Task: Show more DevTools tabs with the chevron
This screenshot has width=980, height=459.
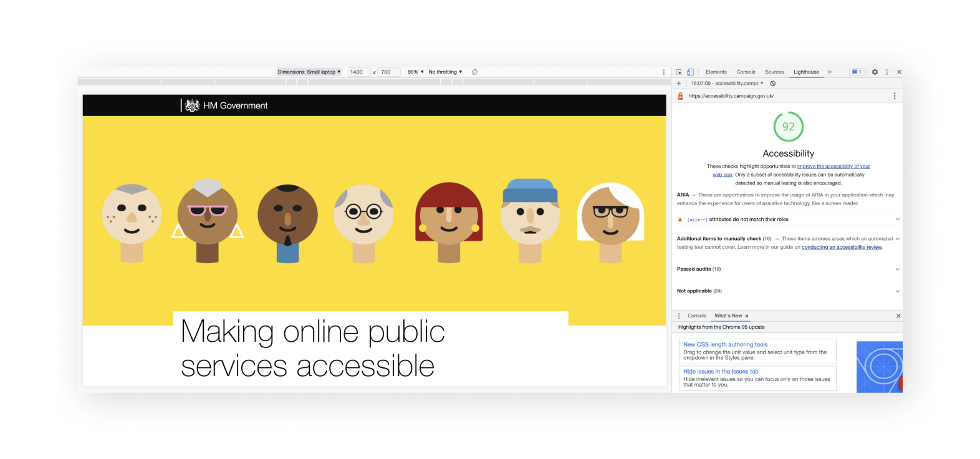Action: point(830,72)
